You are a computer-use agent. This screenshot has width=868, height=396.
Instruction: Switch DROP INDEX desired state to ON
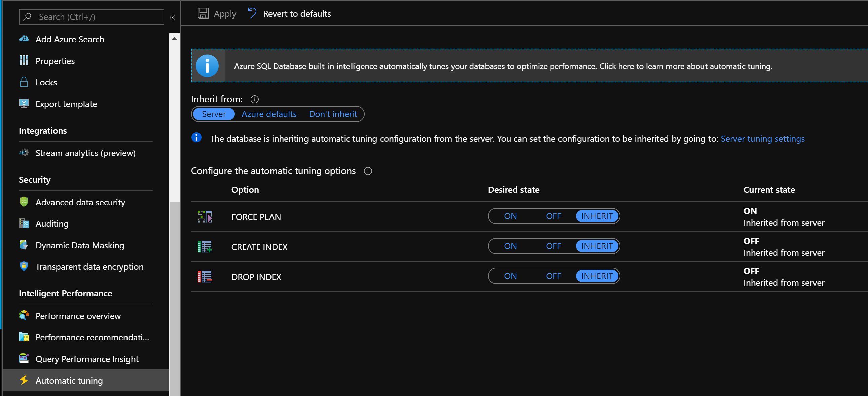pos(510,276)
